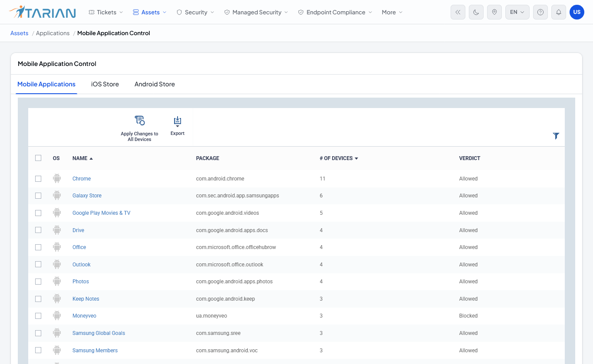The height and width of the screenshot is (364, 593).
Task: Sort by the NAME column header
Action: (82, 158)
